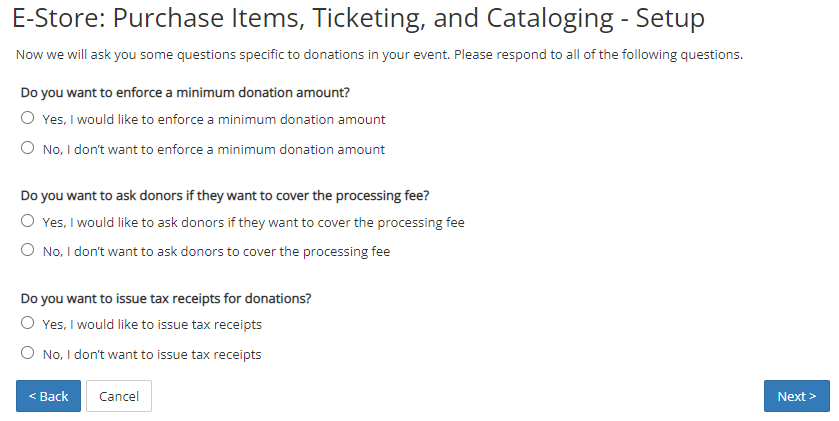Select Yes radio for enforcing minimum donation
Image resolution: width=839 pixels, height=421 pixels.
pyautogui.click(x=28, y=118)
